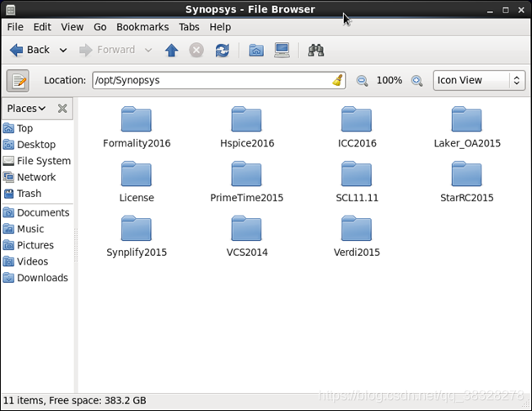The image size is (532, 411).
Task: Reload the current folder
Action: tap(223, 51)
